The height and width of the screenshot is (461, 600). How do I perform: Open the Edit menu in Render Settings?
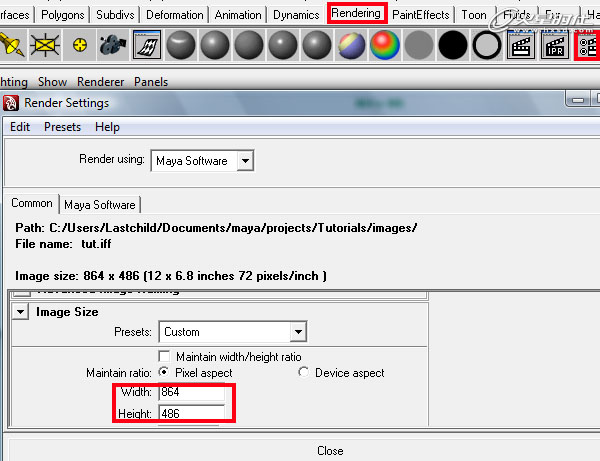20,127
